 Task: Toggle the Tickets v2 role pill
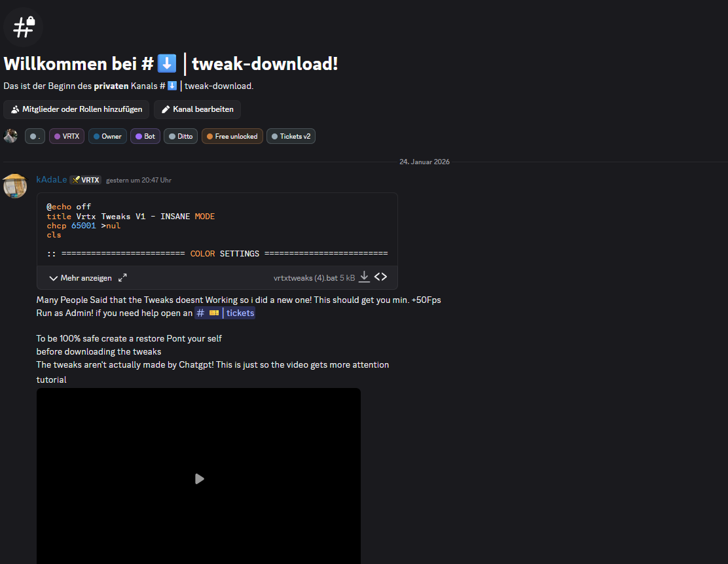(291, 136)
